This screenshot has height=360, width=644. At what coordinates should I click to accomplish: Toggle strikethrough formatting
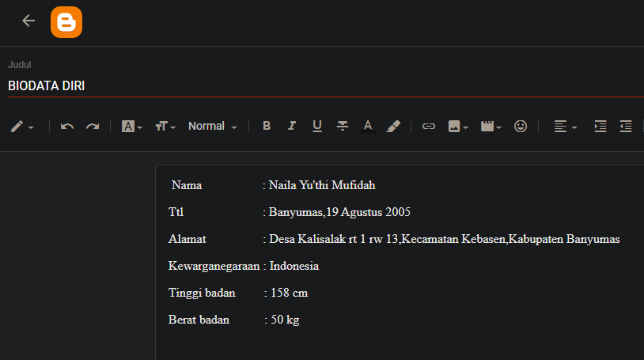pyautogui.click(x=342, y=126)
